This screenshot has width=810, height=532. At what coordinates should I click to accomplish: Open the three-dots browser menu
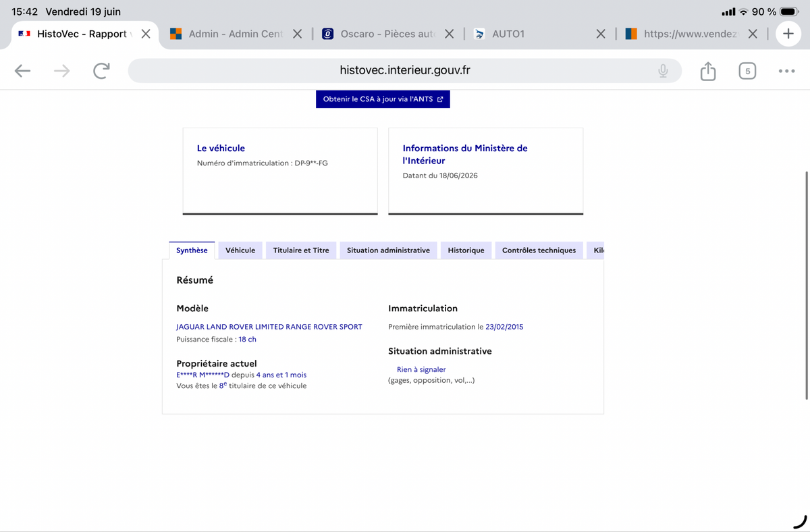coord(786,71)
